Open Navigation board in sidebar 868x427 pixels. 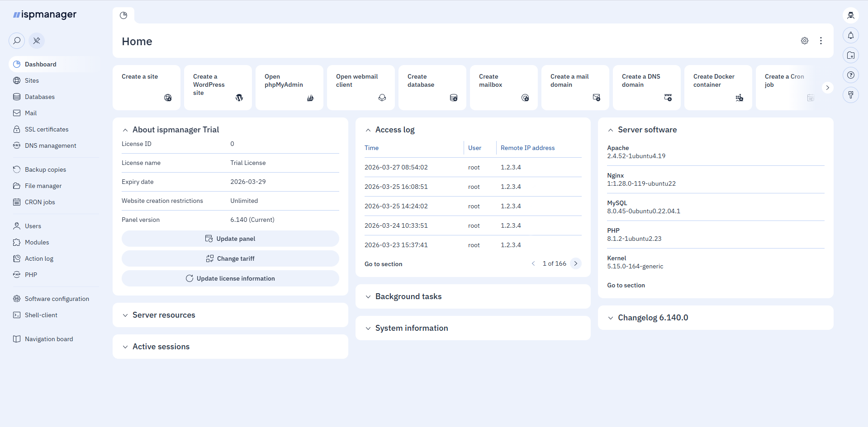(x=54, y=339)
